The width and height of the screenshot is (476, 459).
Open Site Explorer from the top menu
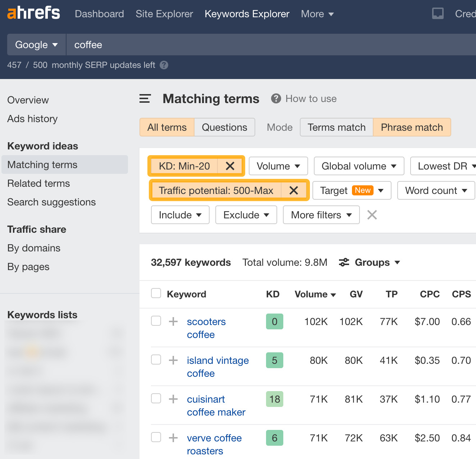click(164, 14)
